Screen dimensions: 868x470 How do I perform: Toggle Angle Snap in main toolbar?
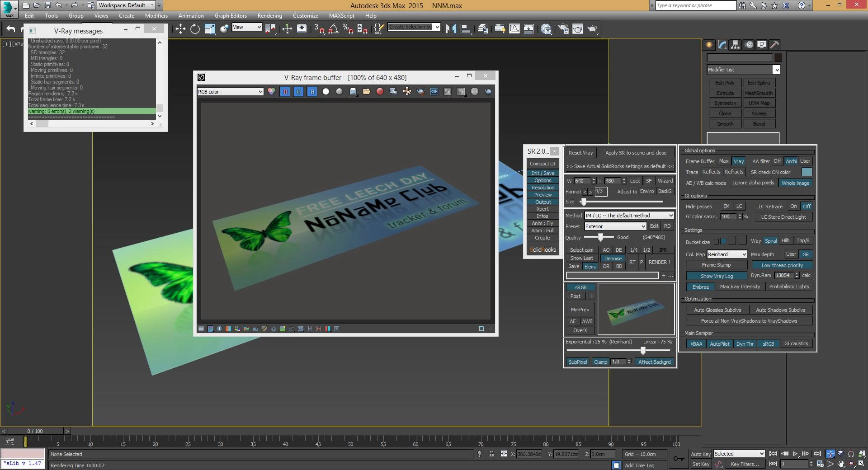coord(334,29)
